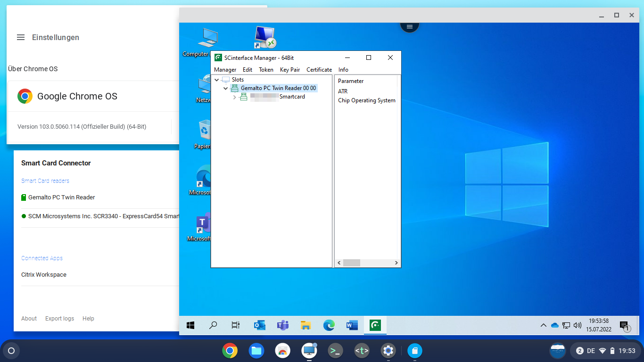Click the Google Chrome OS logo
Viewport: 644px width, 362px height.
point(25,96)
